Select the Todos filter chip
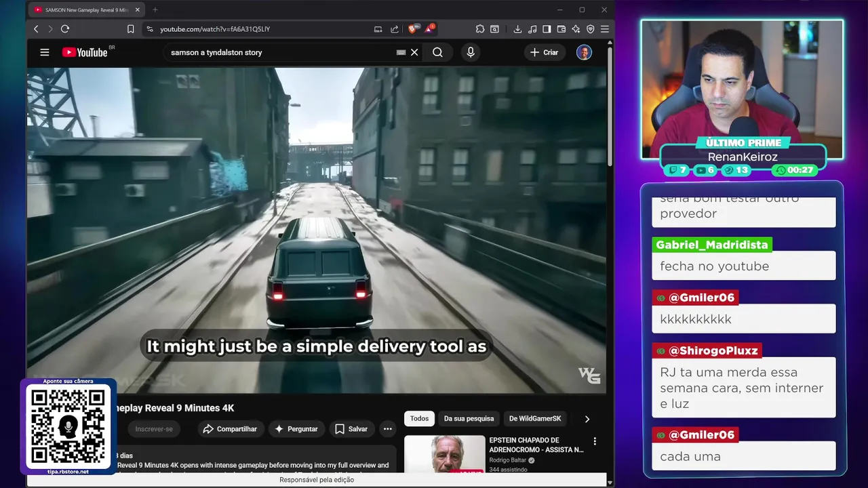 point(419,418)
